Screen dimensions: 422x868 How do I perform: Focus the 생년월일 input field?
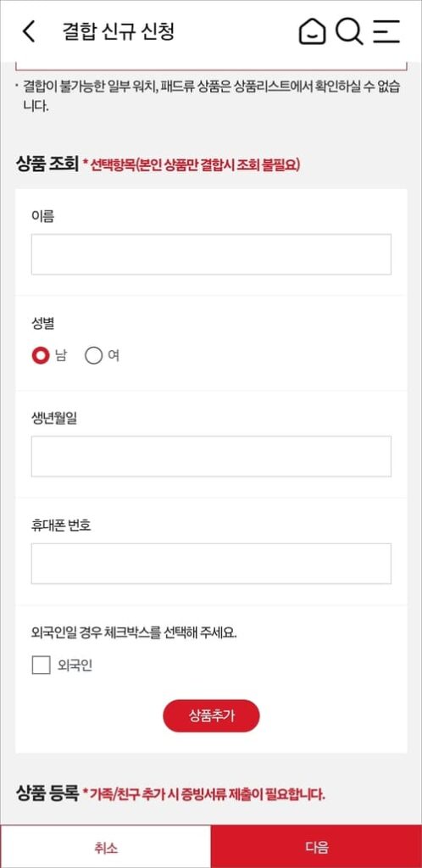[211, 456]
